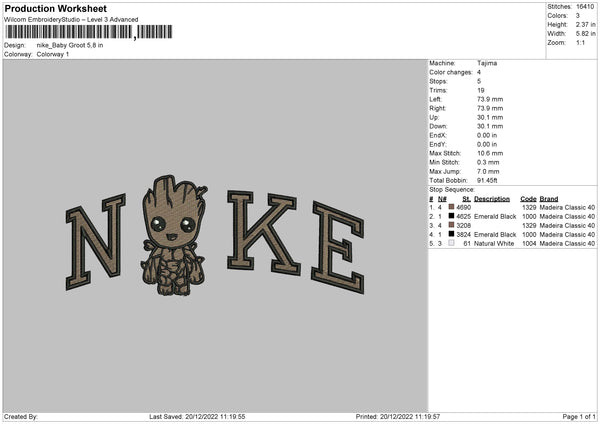Click the 'Printed: 20/12/2022 11:19:57' footer text
Screen dimensions: 600x424
[398, 417]
